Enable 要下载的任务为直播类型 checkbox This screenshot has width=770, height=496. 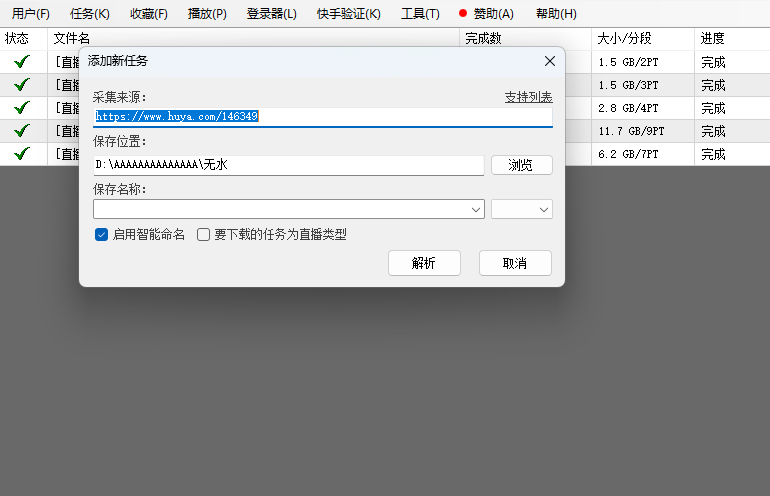pos(204,234)
